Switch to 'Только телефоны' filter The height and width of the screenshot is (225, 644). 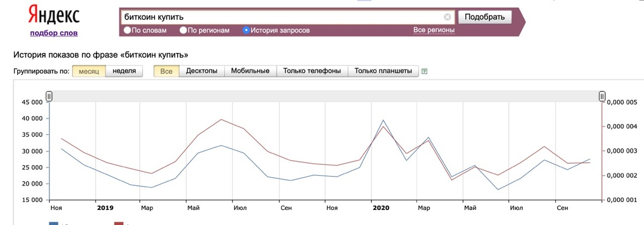pyautogui.click(x=312, y=71)
